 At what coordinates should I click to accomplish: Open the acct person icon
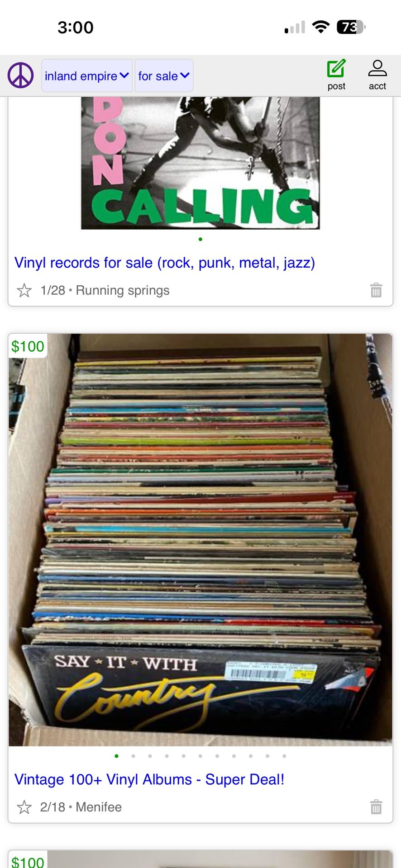(x=377, y=69)
